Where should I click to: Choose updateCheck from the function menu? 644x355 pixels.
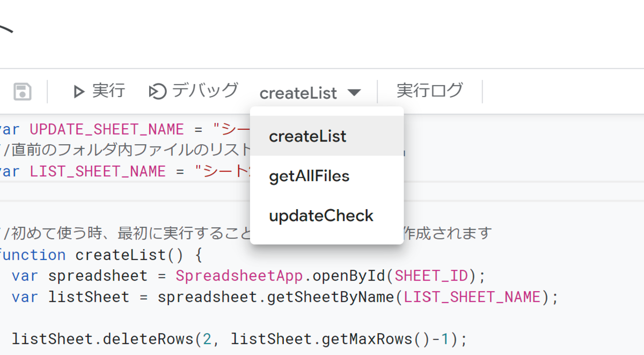[327, 216]
